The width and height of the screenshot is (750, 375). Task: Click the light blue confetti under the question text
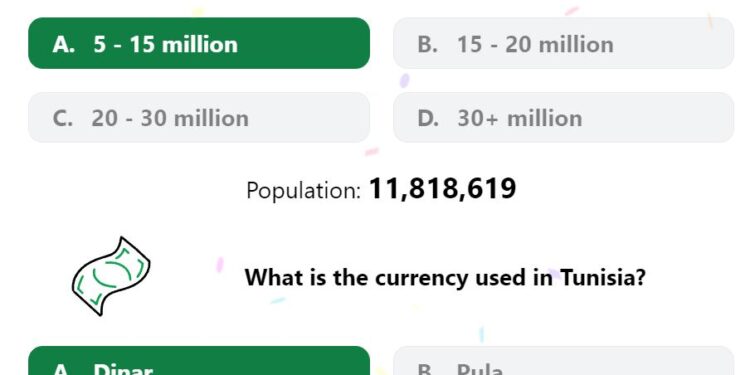click(277, 300)
